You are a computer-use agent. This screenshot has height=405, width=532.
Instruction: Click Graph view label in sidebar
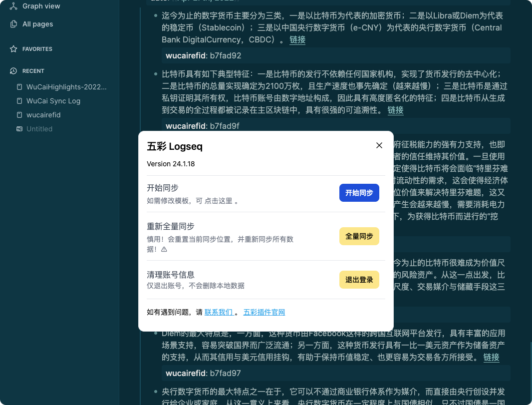pos(41,6)
